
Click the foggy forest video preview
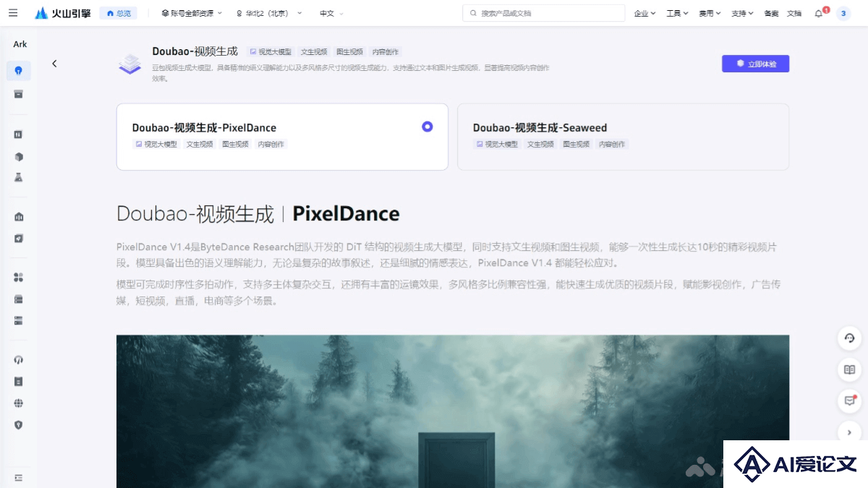[x=453, y=411]
